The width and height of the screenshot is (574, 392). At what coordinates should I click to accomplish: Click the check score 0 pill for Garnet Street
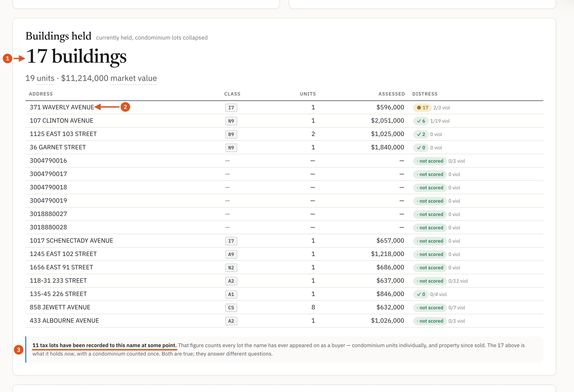pos(421,148)
